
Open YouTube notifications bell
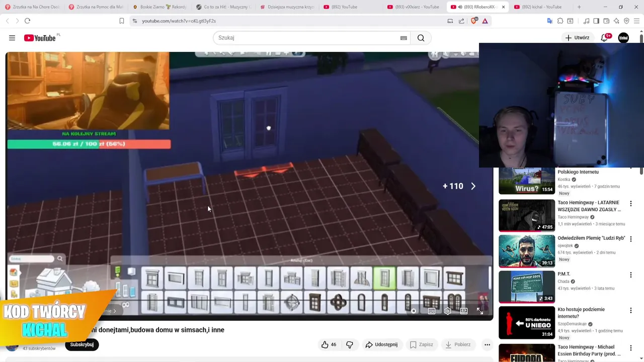point(604,38)
